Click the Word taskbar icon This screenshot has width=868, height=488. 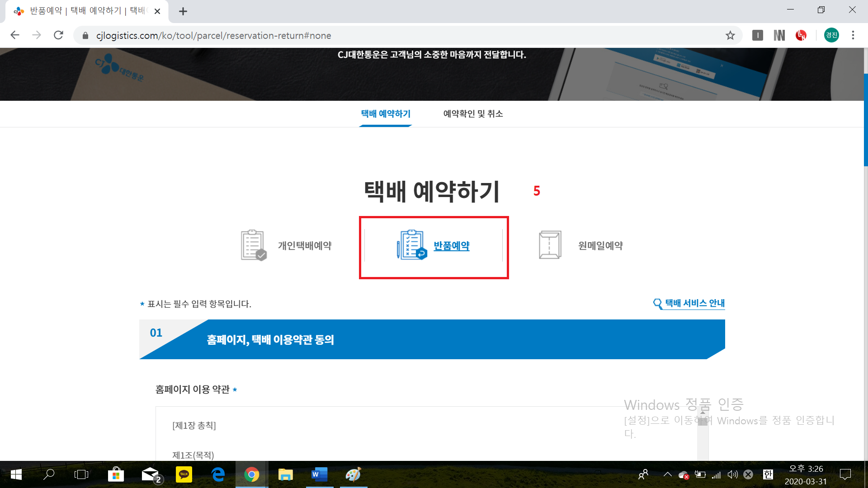[319, 474]
